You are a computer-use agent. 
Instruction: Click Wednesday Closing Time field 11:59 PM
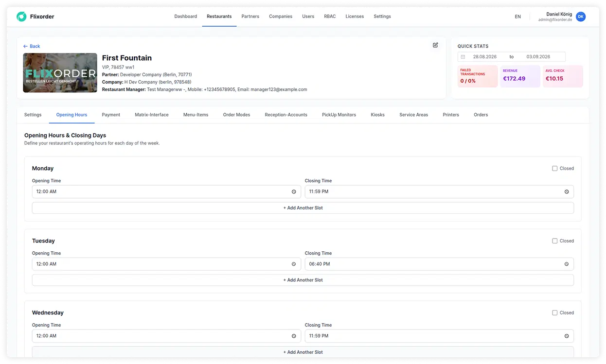tap(439, 336)
